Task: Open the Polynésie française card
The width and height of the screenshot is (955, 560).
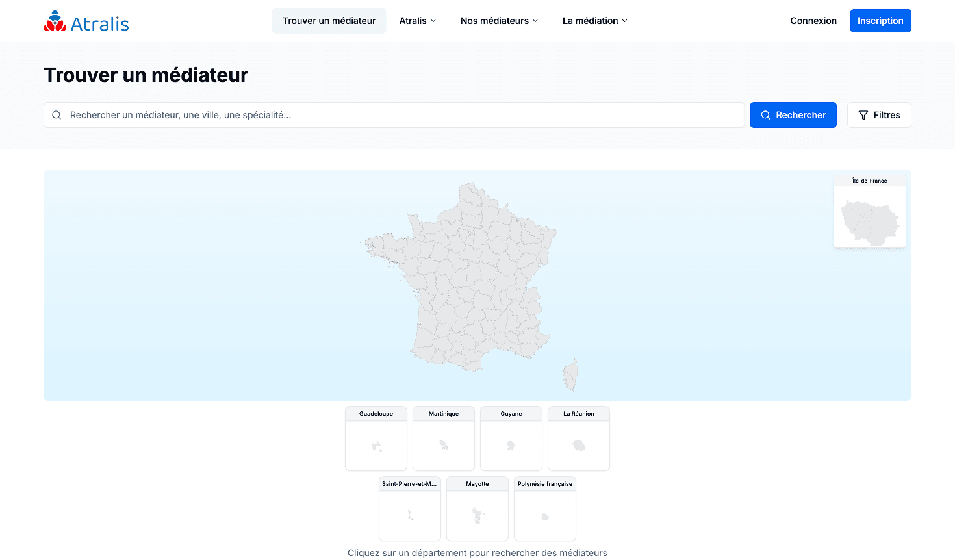Action: pyautogui.click(x=545, y=509)
